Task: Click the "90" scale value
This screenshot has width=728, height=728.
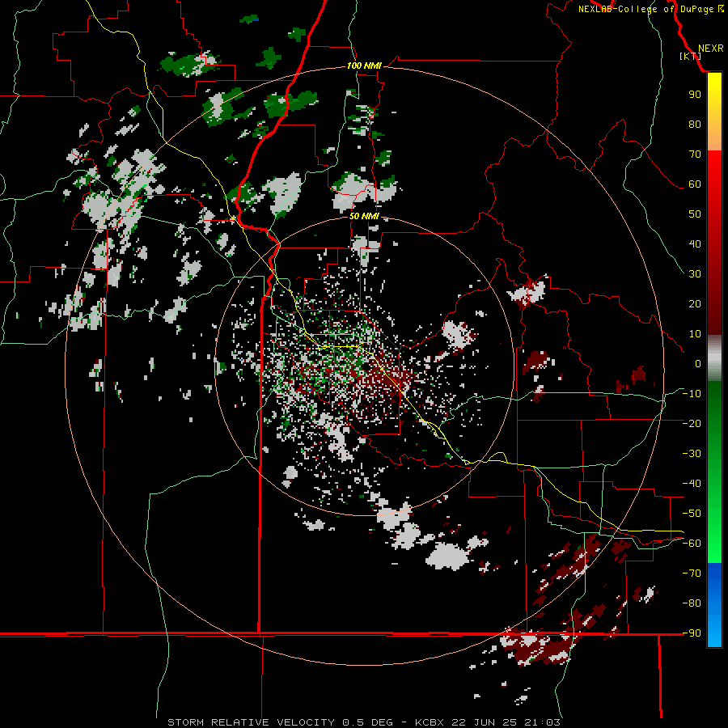Action: click(x=695, y=95)
